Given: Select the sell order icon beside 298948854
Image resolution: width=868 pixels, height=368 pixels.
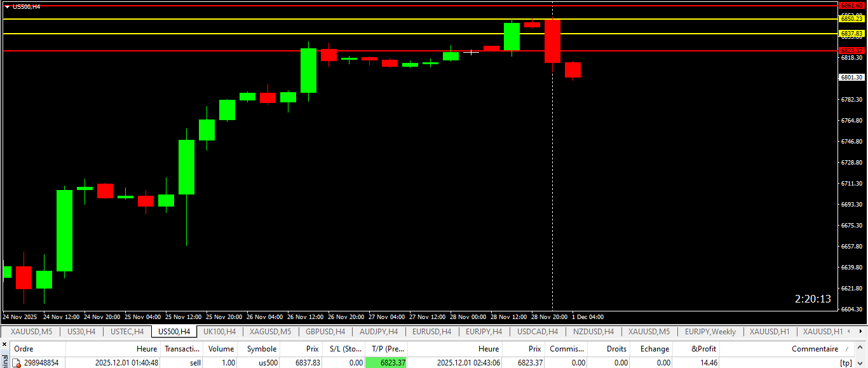Looking at the screenshot, I should tap(17, 363).
